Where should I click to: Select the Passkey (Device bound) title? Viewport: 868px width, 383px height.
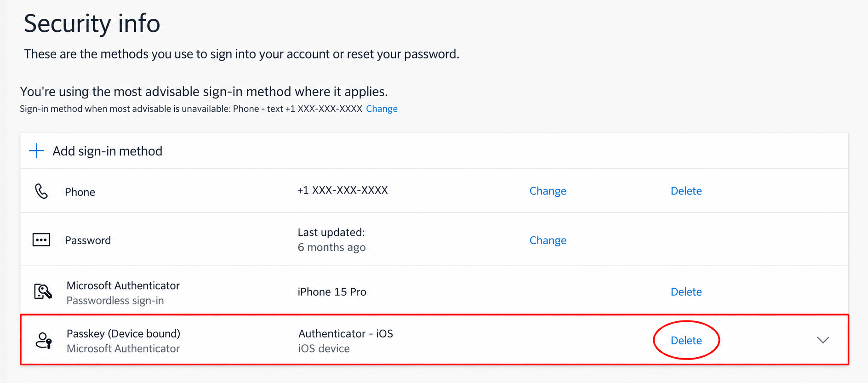(x=123, y=334)
